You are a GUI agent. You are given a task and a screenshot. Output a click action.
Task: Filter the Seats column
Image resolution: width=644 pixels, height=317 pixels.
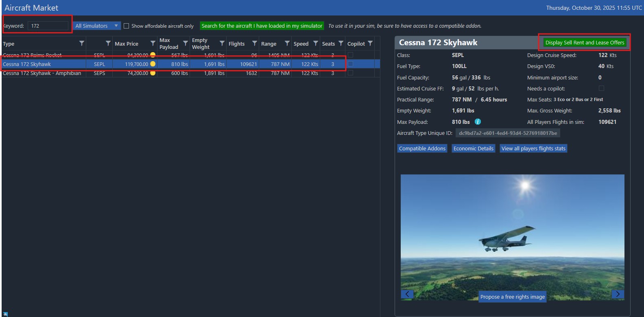click(341, 43)
